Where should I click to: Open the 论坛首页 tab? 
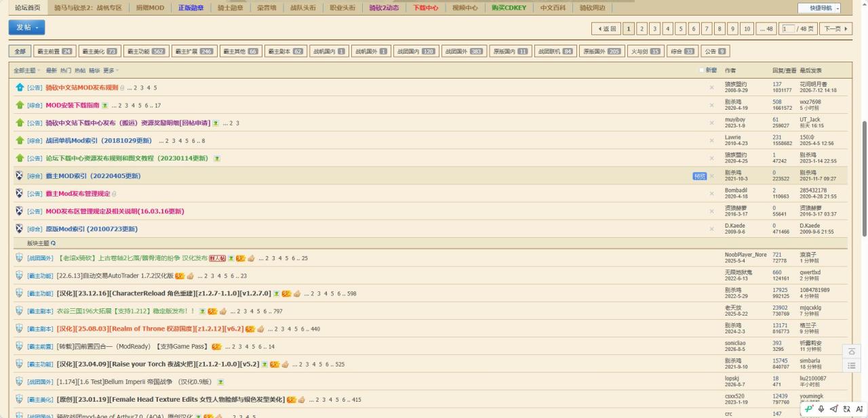(27, 8)
